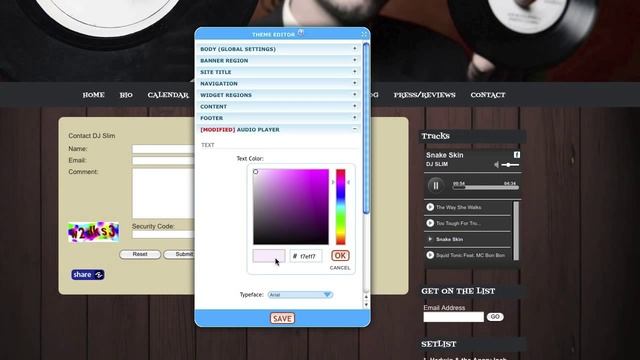Screen dimensions: 640x360
Task: Open the Home page in navigation
Action: pos(93,95)
